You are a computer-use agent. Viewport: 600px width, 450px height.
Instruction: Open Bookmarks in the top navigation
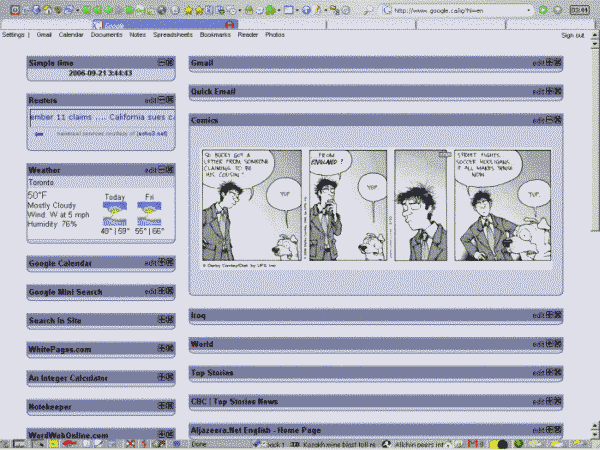215,34
